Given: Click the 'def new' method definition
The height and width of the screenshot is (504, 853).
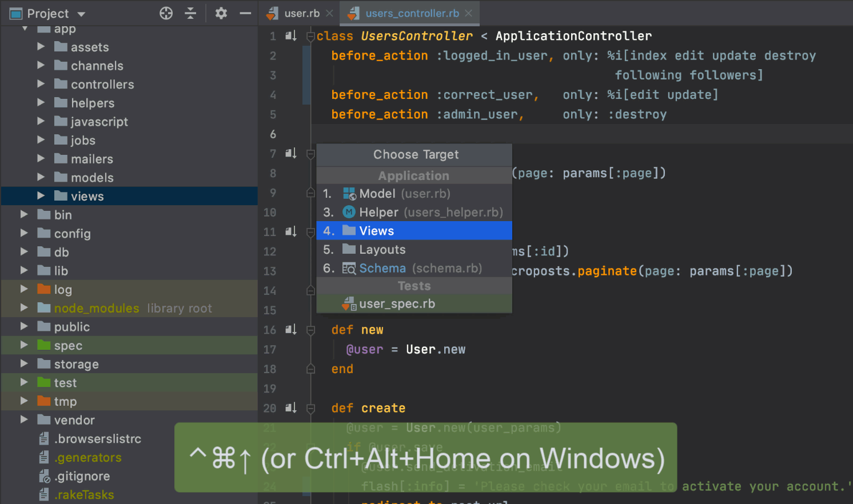Looking at the screenshot, I should coord(357,330).
